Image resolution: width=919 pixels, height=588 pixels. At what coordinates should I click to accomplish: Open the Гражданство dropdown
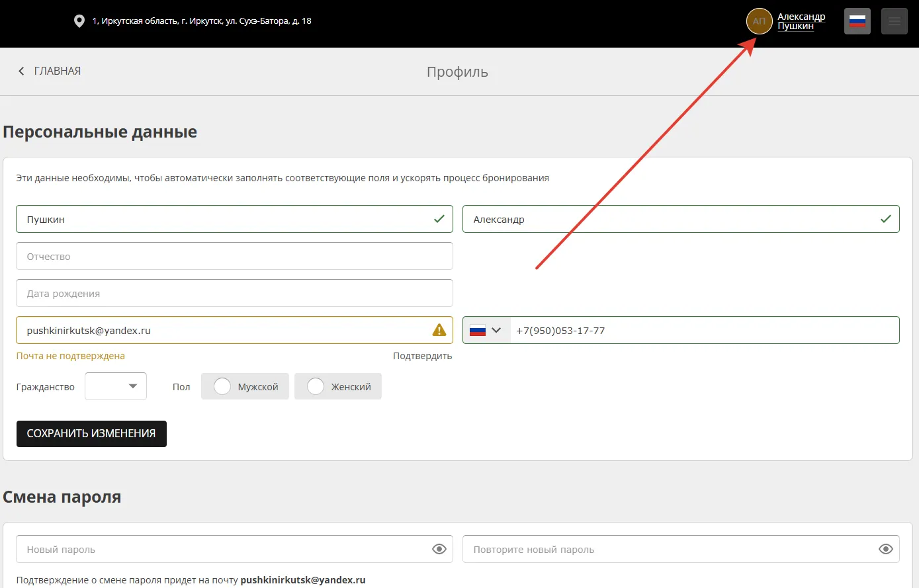pos(116,386)
